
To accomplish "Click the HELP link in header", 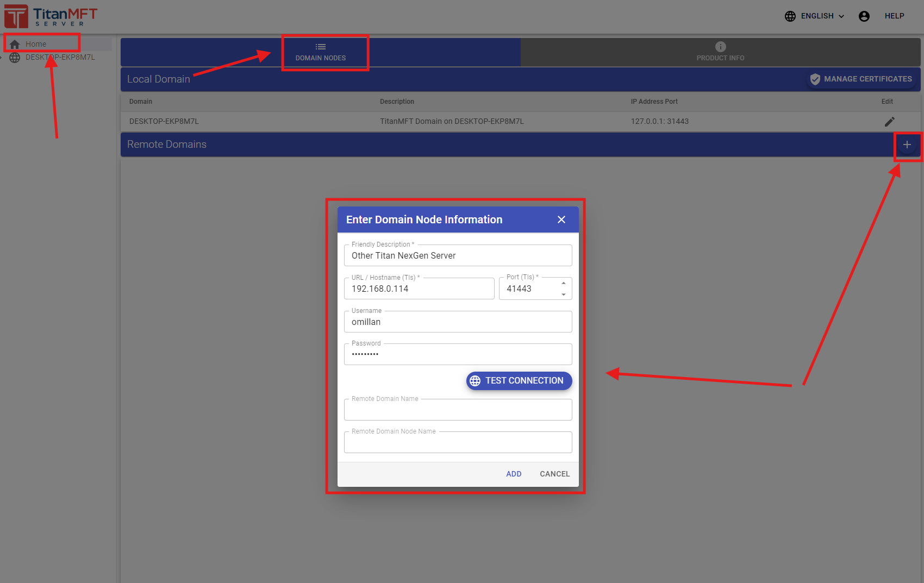I will [894, 16].
